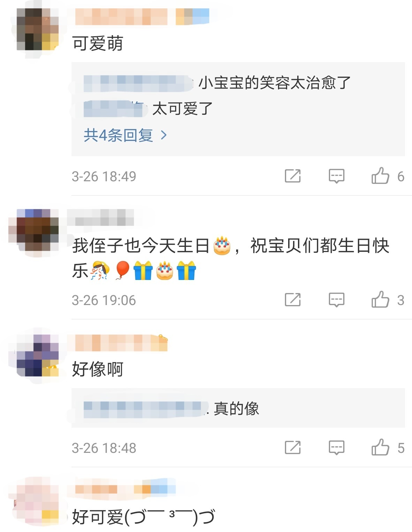This screenshot has width=412, height=532.
Task: Open username above 可爱萌 comment
Action: (x=142, y=16)
